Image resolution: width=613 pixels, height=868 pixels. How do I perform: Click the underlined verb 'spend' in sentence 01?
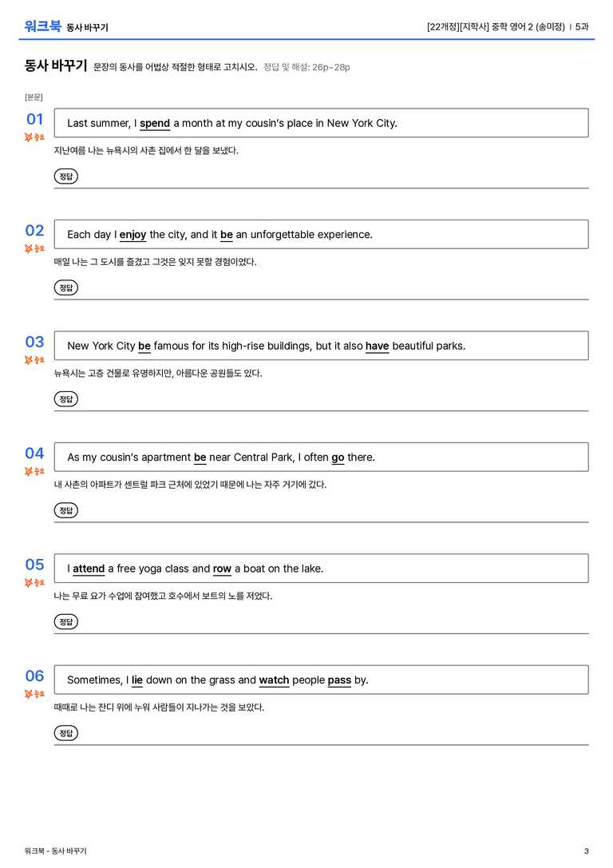(155, 124)
